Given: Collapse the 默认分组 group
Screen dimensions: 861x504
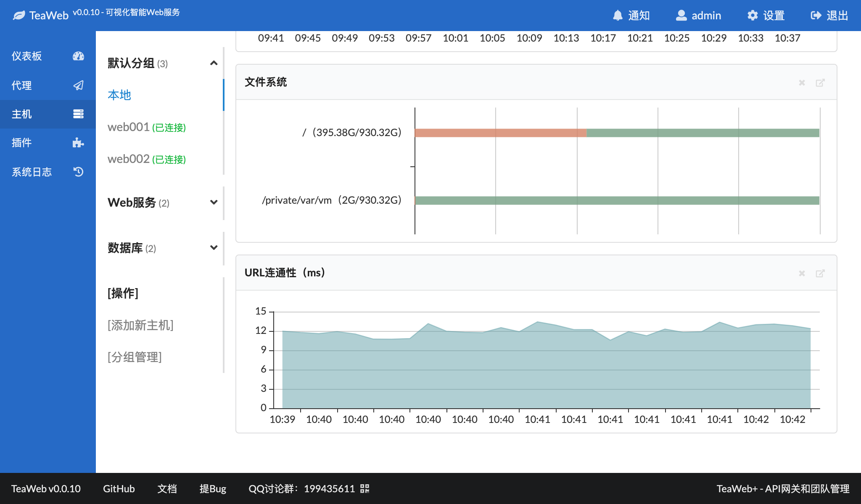Looking at the screenshot, I should (x=214, y=63).
